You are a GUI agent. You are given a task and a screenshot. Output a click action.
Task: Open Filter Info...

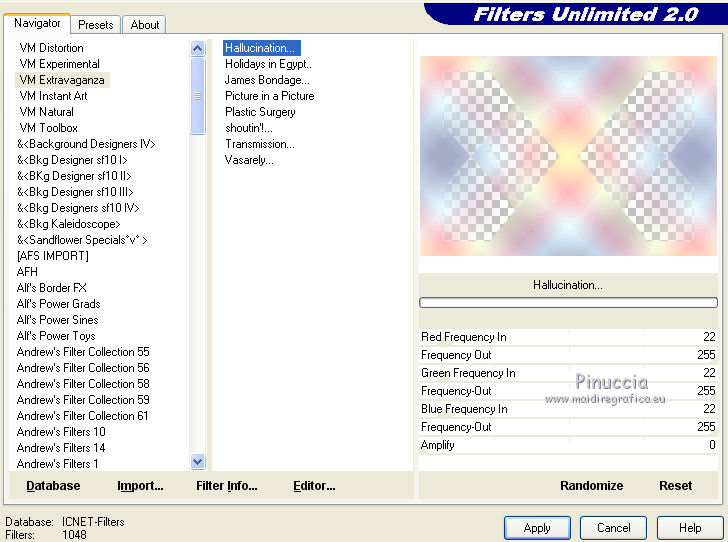[x=227, y=486]
